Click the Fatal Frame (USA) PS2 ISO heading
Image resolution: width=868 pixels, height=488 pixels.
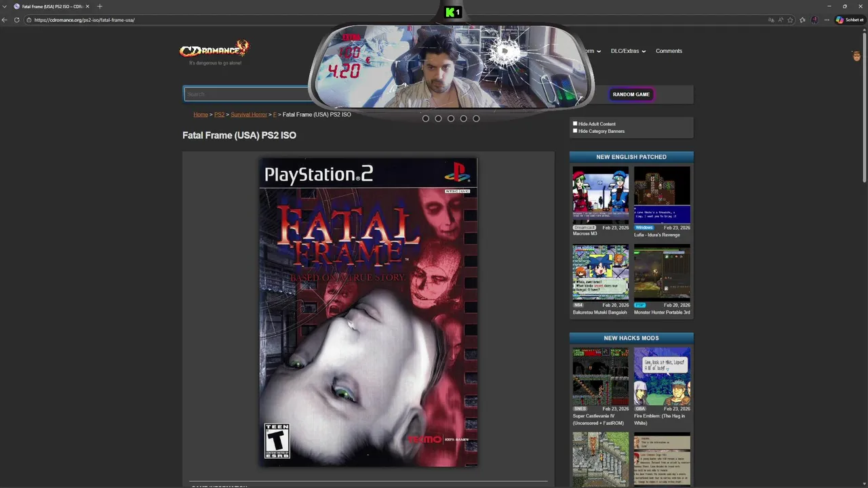pyautogui.click(x=239, y=136)
